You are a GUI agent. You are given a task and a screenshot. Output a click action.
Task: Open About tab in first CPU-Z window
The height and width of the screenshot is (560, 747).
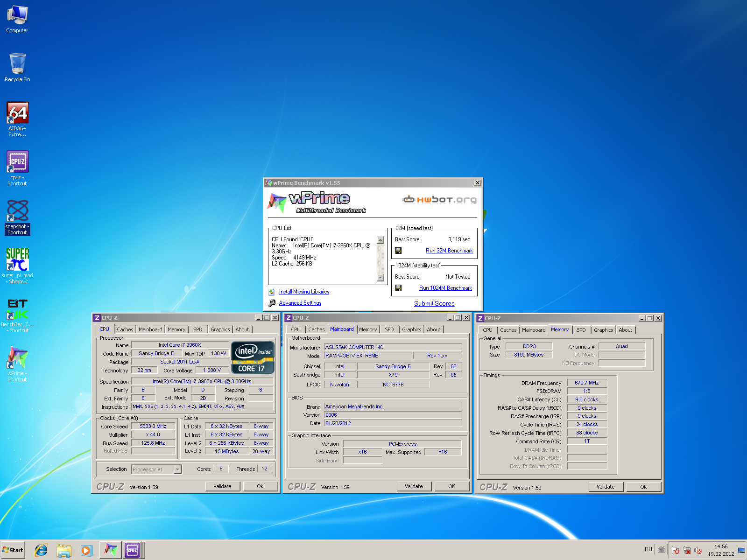pos(242,329)
